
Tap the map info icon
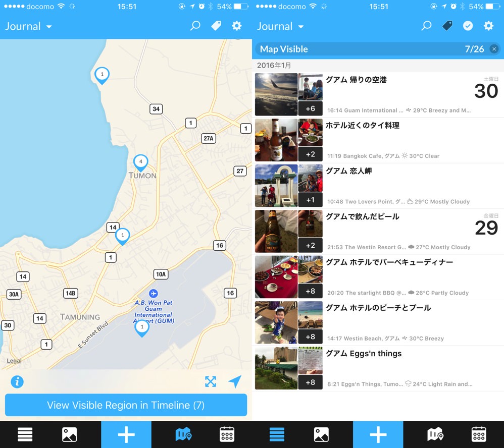17,382
